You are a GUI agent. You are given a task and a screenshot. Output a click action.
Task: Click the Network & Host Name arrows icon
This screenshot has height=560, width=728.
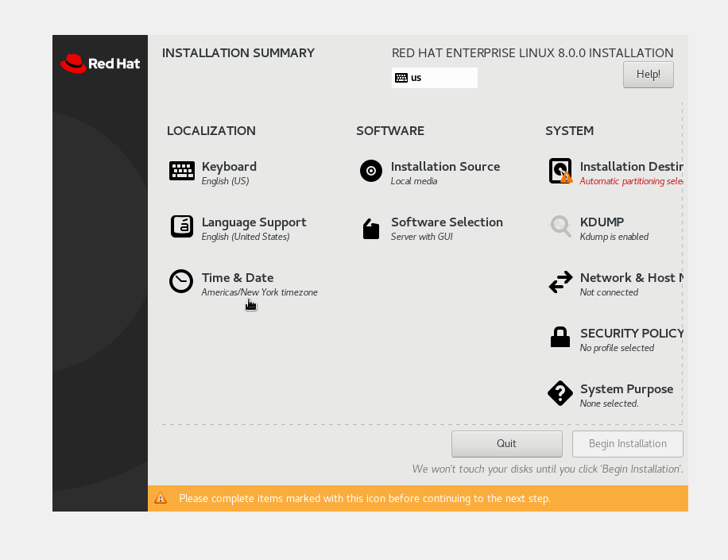click(560, 282)
